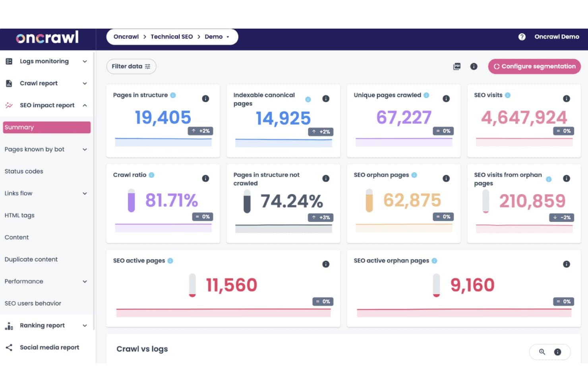Click blue hint dot next to SEO visits
Image resolution: width=588 pixels, height=392 pixels.
pyautogui.click(x=507, y=95)
